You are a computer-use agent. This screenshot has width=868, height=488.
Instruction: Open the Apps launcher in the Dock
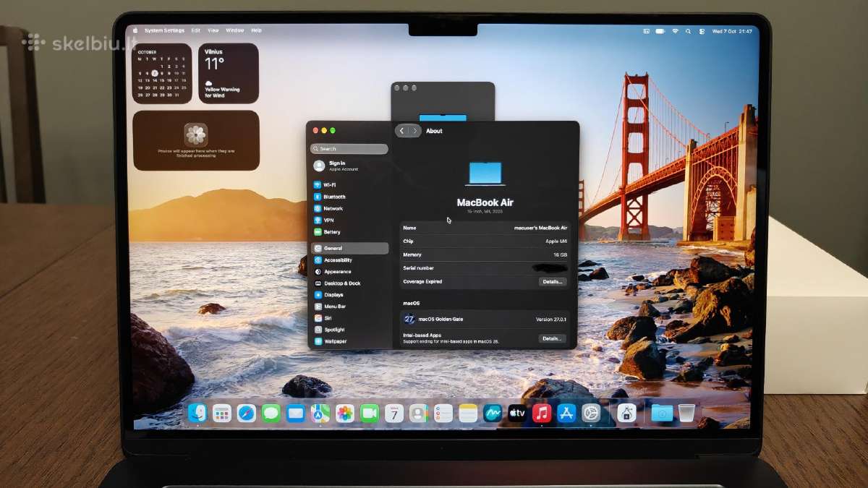222,414
